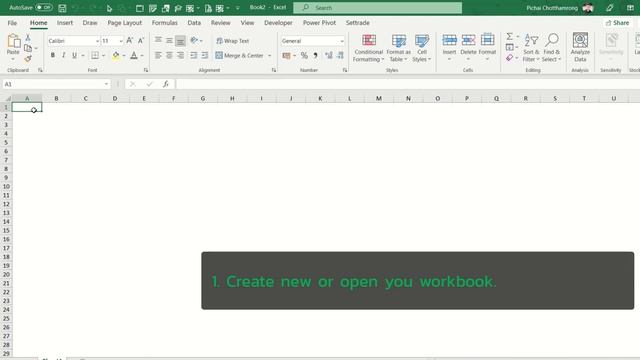Image resolution: width=640 pixels, height=360 pixels.
Task: Open the File tab
Action: click(x=12, y=23)
